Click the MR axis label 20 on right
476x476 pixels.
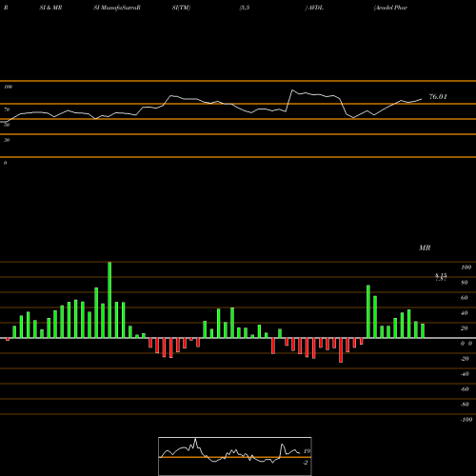pos(465,328)
